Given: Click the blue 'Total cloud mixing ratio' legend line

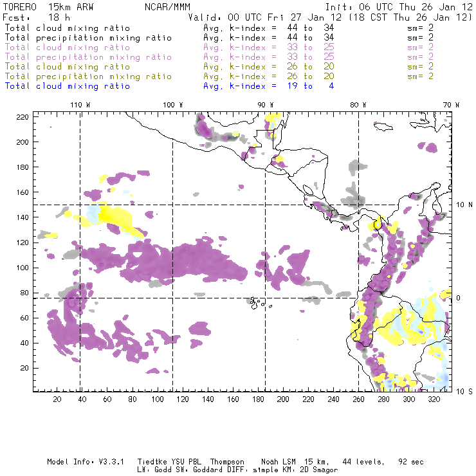Looking at the screenshot, I should [68, 86].
